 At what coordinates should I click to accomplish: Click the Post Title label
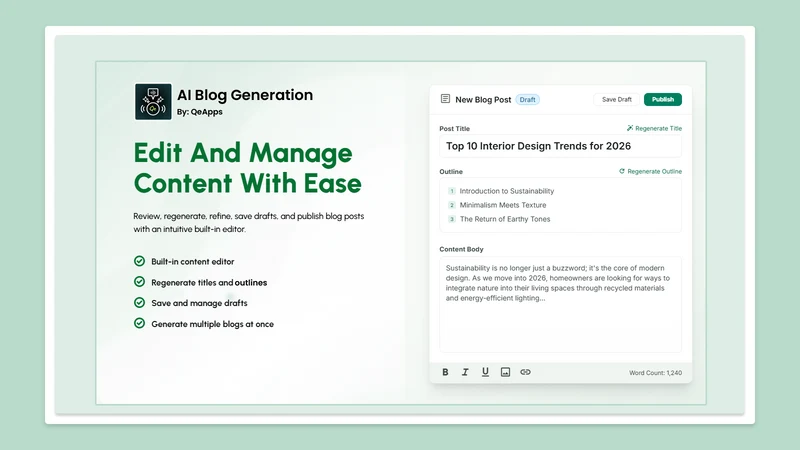pyautogui.click(x=455, y=129)
